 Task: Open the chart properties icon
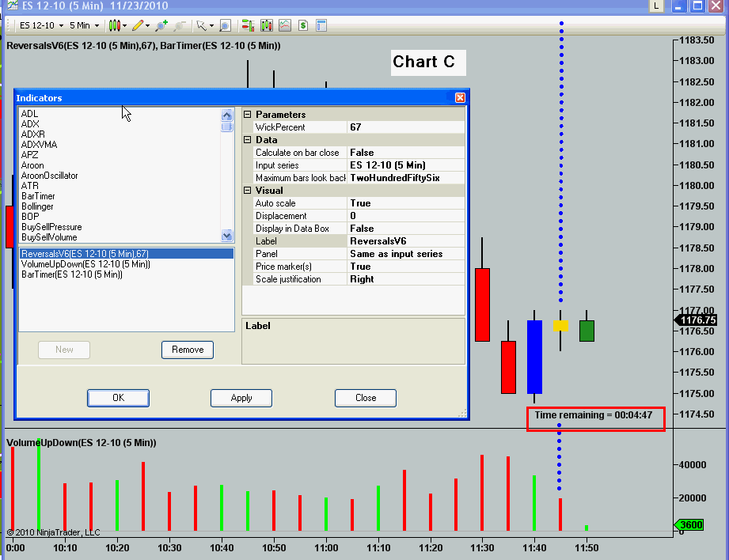tap(321, 25)
